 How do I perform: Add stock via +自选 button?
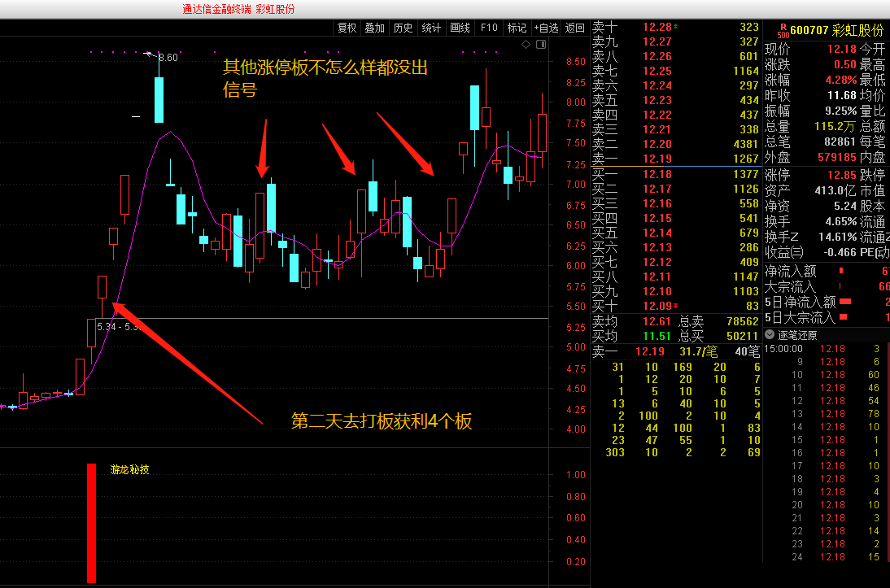(x=546, y=28)
